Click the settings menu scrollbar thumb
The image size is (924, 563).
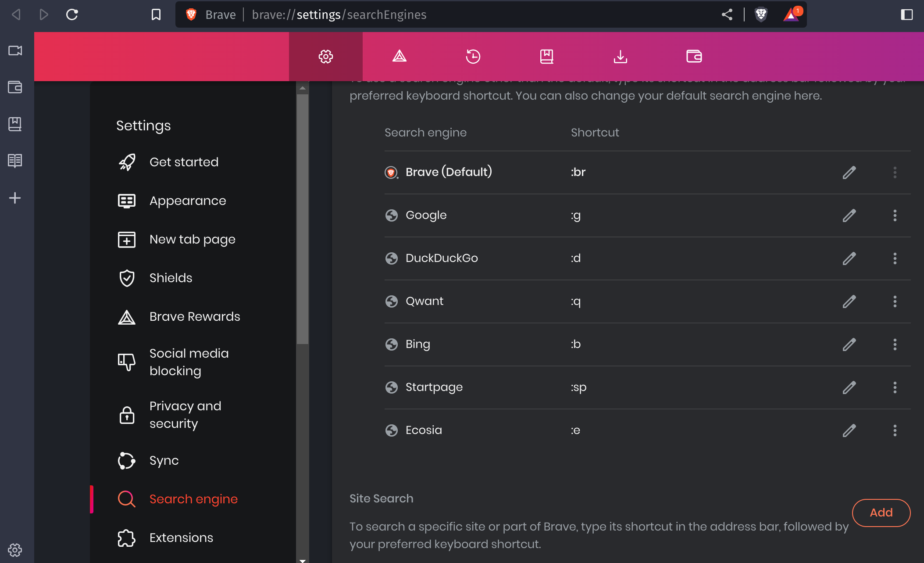[x=303, y=219]
